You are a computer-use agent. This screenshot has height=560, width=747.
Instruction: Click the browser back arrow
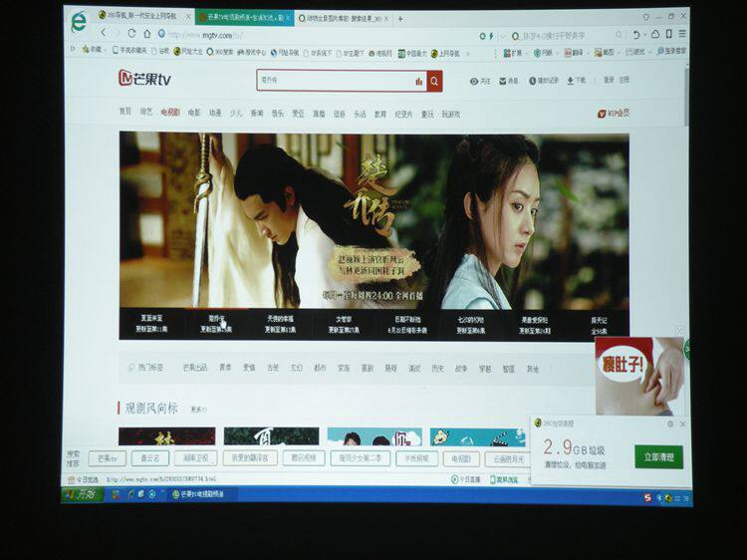[x=104, y=33]
